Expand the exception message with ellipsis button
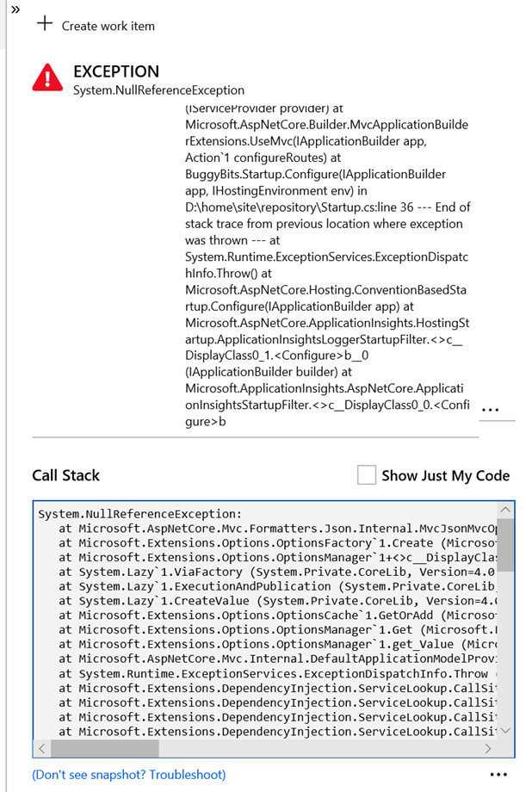Viewport: 532px width, 792px height. [x=489, y=411]
